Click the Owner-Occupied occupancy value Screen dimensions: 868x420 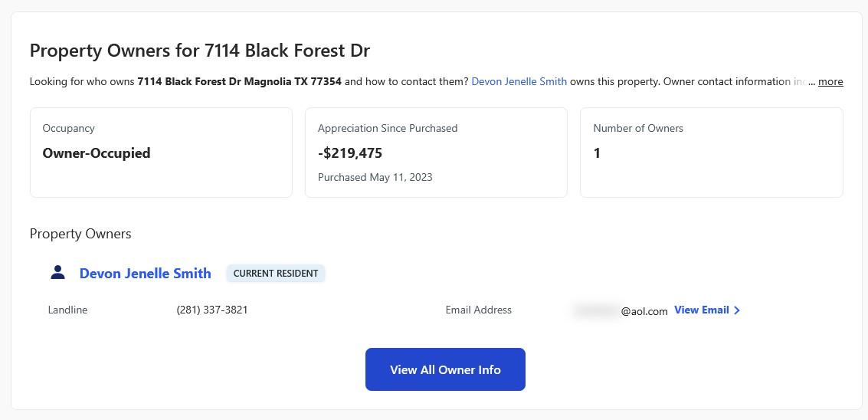(x=97, y=153)
